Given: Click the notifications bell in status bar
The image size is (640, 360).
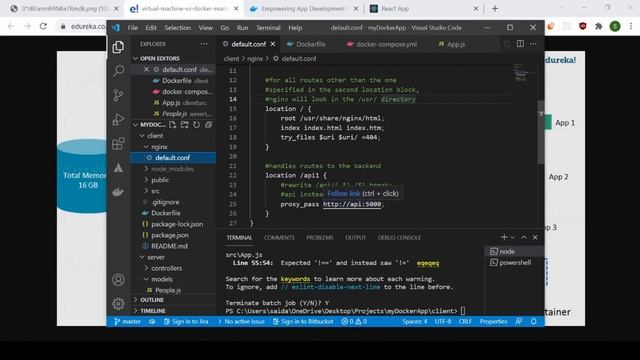Looking at the screenshot, I should pyautogui.click(x=533, y=322).
